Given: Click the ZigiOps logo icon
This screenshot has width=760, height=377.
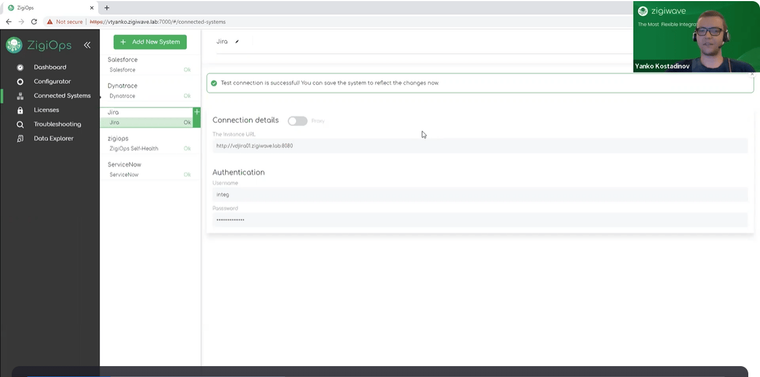Looking at the screenshot, I should pyautogui.click(x=14, y=45).
